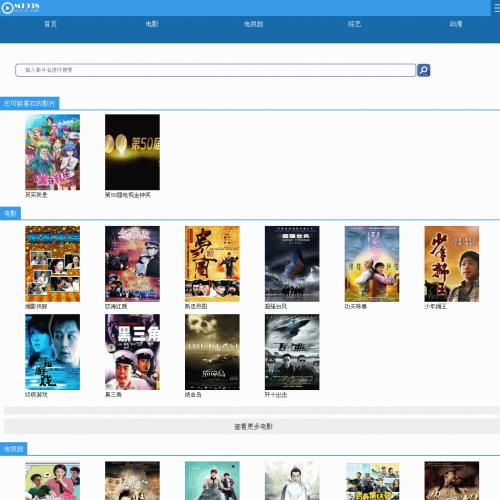Viewport: 500px width, 500px height.
Task: Click the 超强台风 title link
Action: tap(276, 306)
